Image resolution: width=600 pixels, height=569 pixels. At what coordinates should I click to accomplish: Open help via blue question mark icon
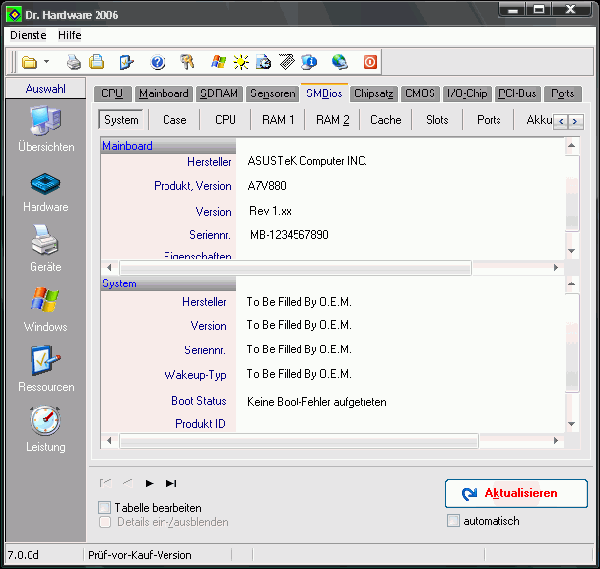pyautogui.click(x=158, y=62)
